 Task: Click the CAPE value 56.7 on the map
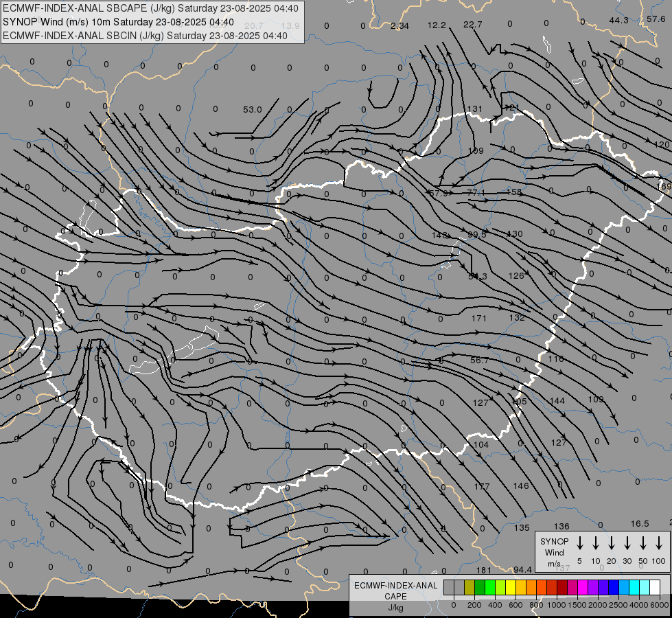coord(480,360)
